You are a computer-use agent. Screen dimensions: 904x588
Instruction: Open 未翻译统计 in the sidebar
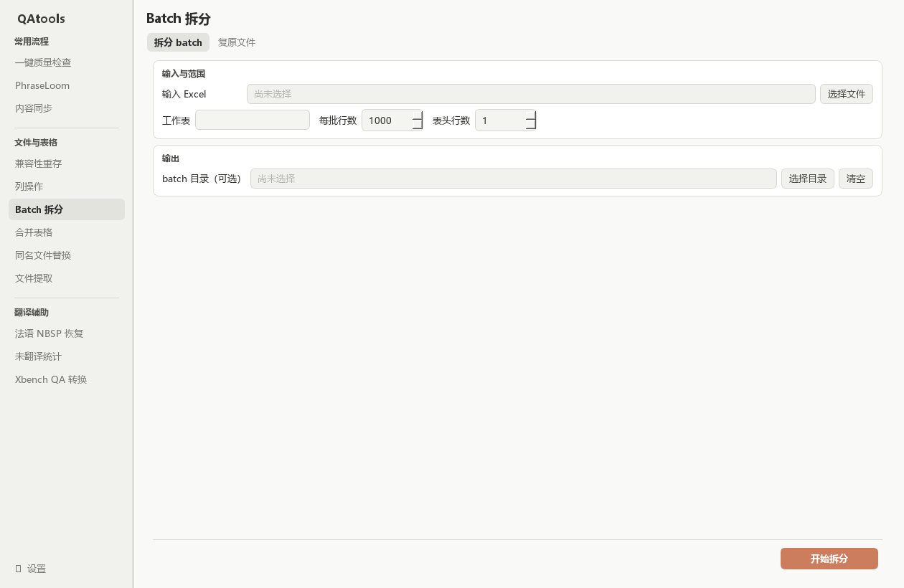pos(67,356)
